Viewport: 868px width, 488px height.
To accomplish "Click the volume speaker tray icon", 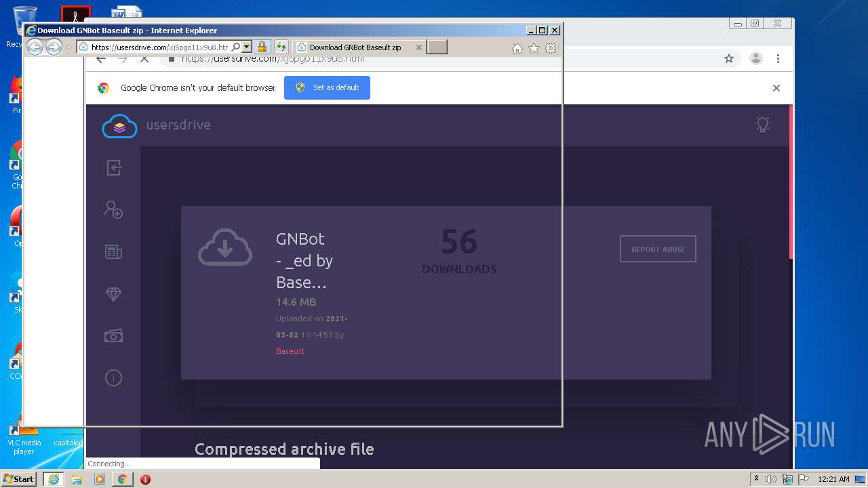I will 771,479.
